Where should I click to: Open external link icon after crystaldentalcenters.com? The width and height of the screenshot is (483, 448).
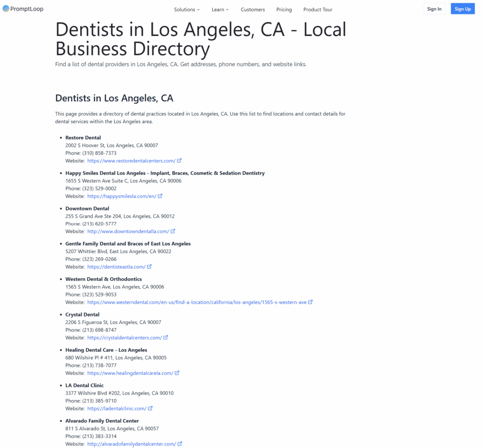tap(166, 338)
